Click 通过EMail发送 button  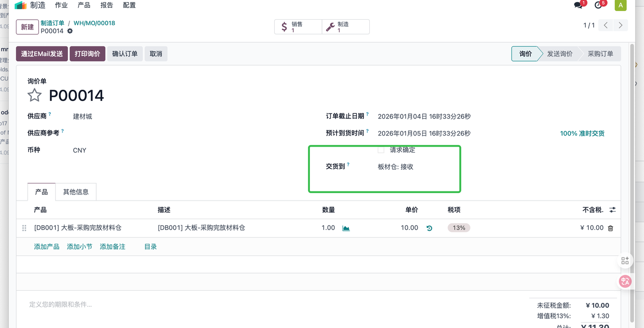(42, 54)
